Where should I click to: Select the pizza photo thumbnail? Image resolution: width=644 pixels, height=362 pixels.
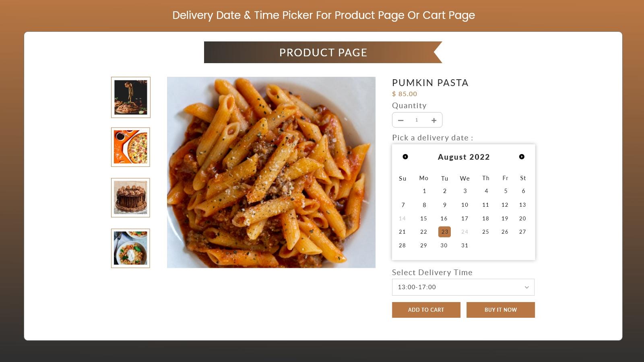[x=130, y=147]
